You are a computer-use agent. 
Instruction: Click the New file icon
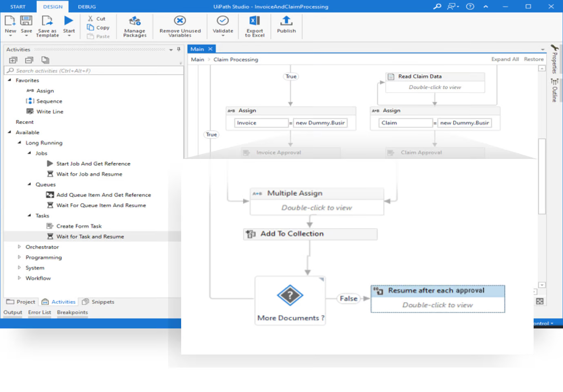tap(10, 22)
